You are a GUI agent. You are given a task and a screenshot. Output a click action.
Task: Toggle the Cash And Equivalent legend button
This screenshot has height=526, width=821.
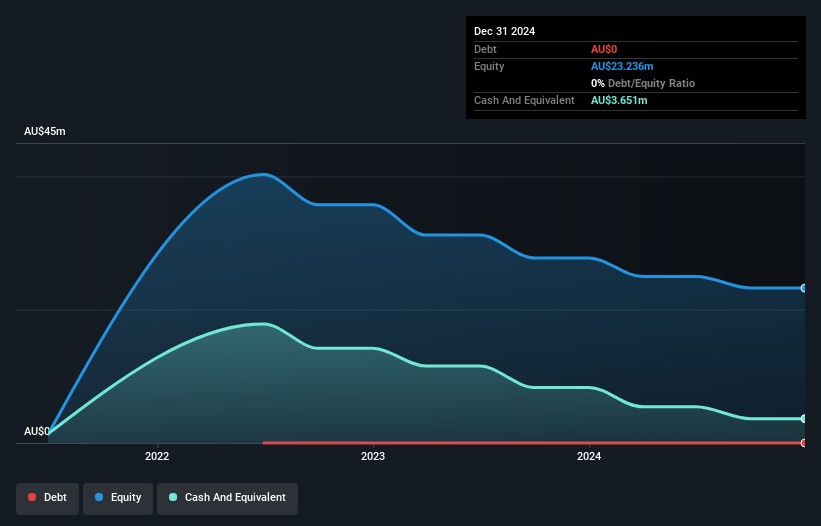[x=227, y=498]
